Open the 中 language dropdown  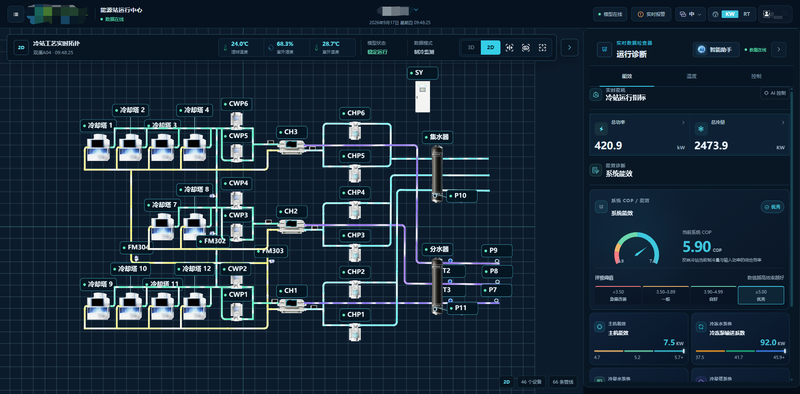click(690, 14)
